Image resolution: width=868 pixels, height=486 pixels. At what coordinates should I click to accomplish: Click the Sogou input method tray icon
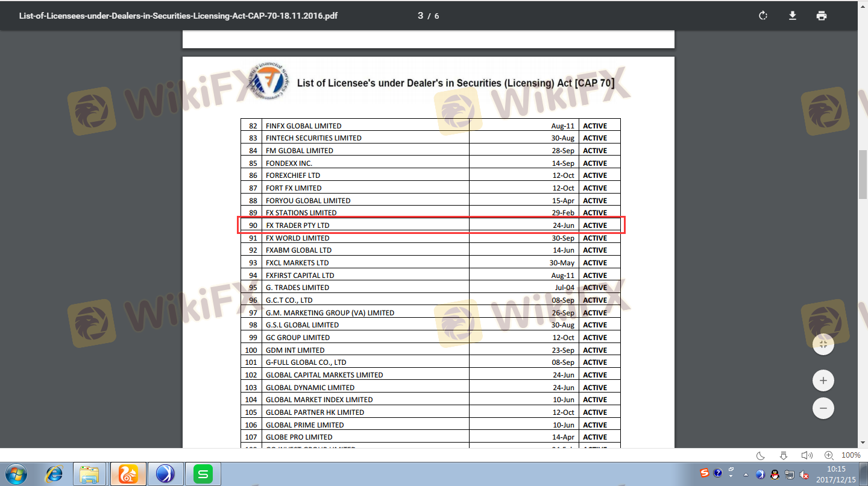[x=705, y=473]
